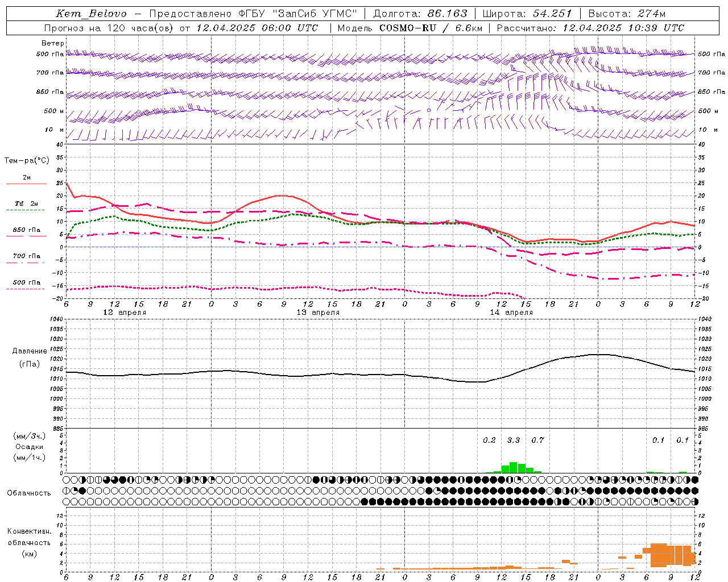Select the forecast start time 12.04.2025 06:00 UTC
Viewport: 728px width, 582px height.
click(257, 28)
